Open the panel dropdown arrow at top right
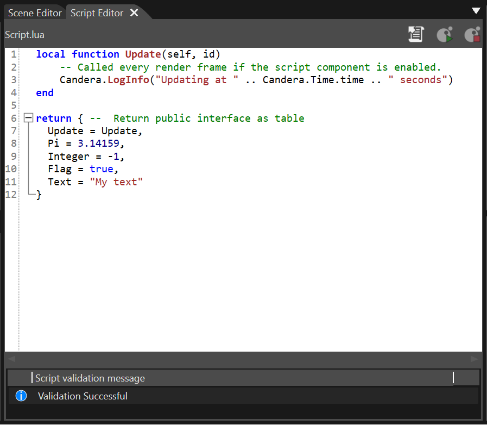 tap(476, 11)
